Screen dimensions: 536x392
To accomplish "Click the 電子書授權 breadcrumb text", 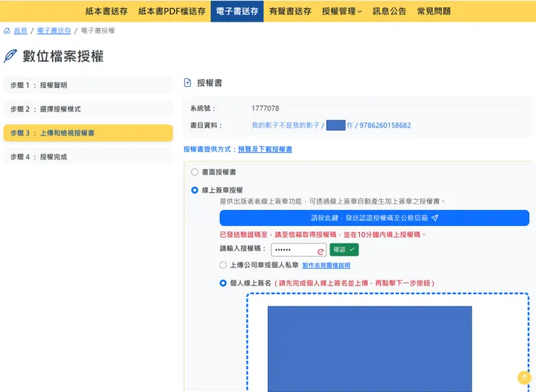I will 98,30.
